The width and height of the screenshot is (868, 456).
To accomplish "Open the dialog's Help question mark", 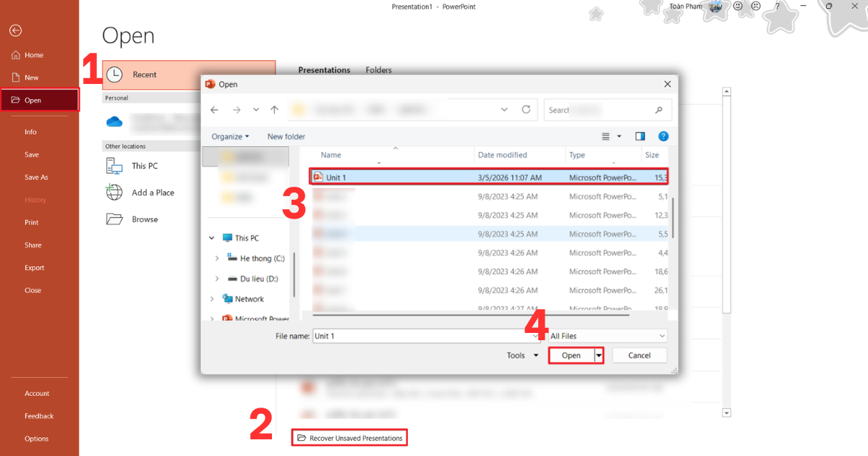I will [x=663, y=136].
